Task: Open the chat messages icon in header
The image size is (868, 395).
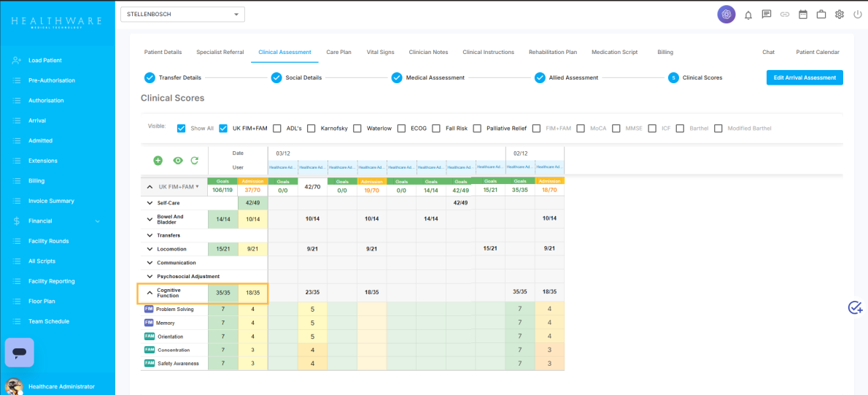Action: coord(767,15)
